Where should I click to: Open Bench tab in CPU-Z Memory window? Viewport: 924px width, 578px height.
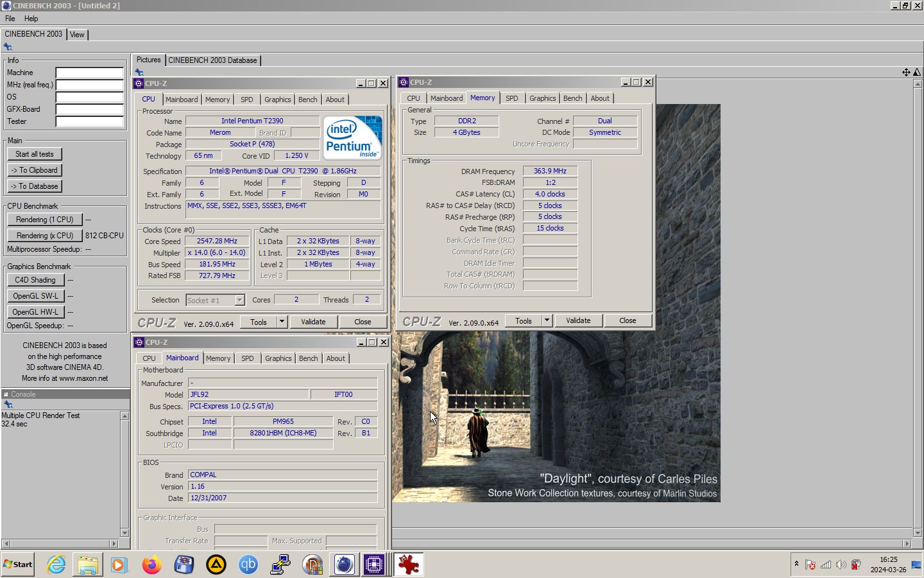tap(572, 98)
